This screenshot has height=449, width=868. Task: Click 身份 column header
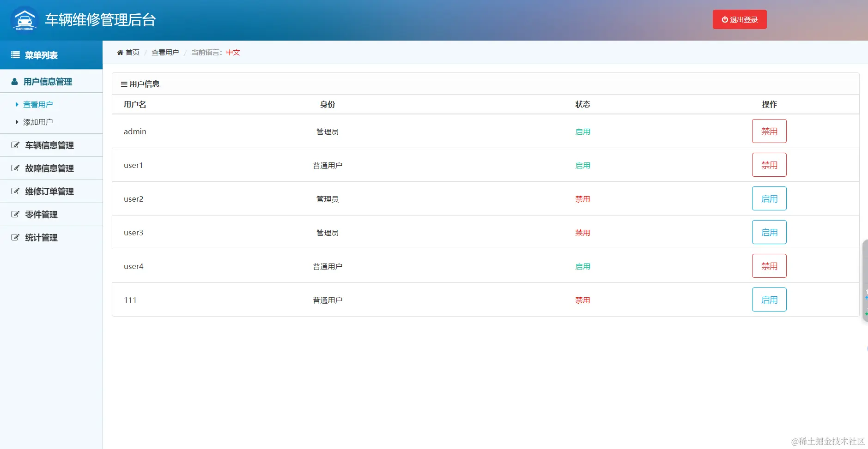[x=328, y=104]
